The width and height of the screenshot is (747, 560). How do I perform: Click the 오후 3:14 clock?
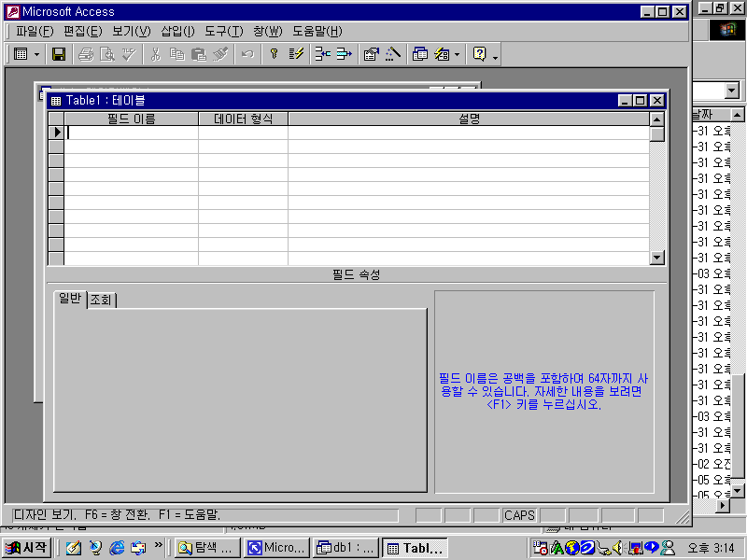(712, 548)
